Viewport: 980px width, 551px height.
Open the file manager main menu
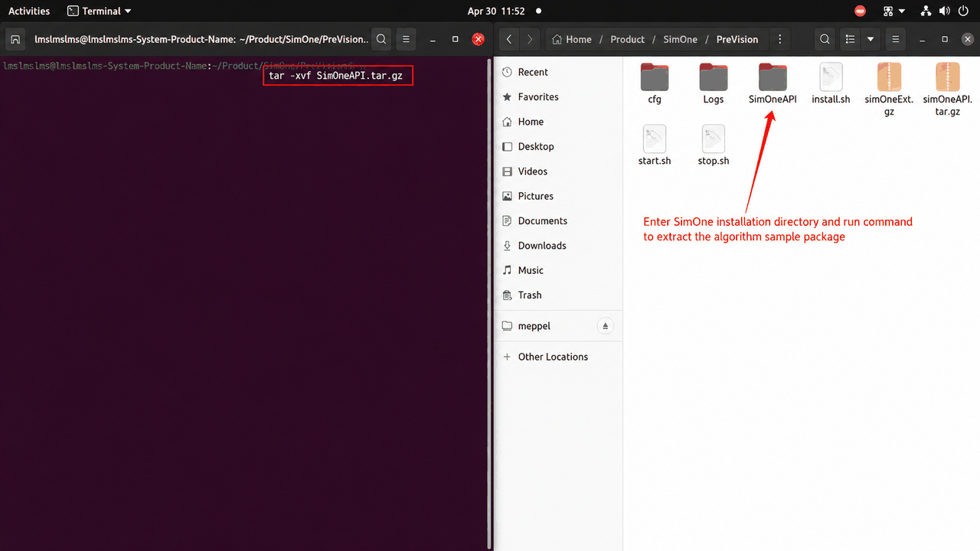[896, 39]
